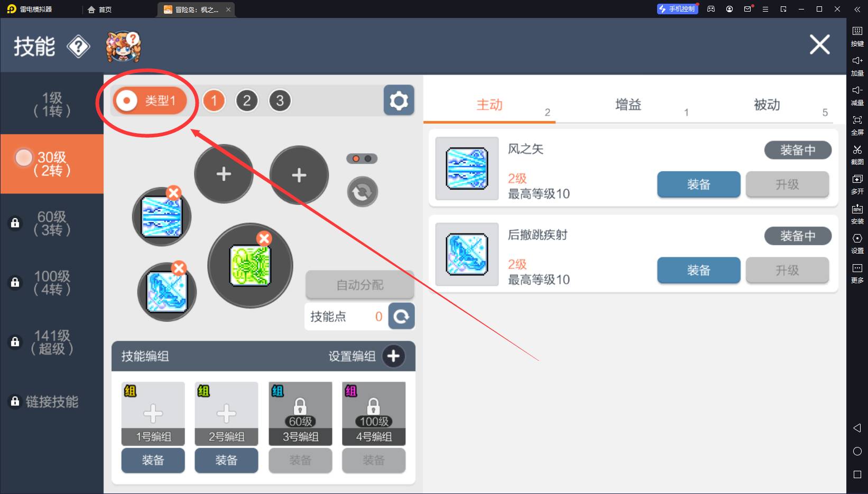The height and width of the screenshot is (494, 868).
Task: Switch skill slot page with the two-dot indicator
Action: click(x=362, y=159)
